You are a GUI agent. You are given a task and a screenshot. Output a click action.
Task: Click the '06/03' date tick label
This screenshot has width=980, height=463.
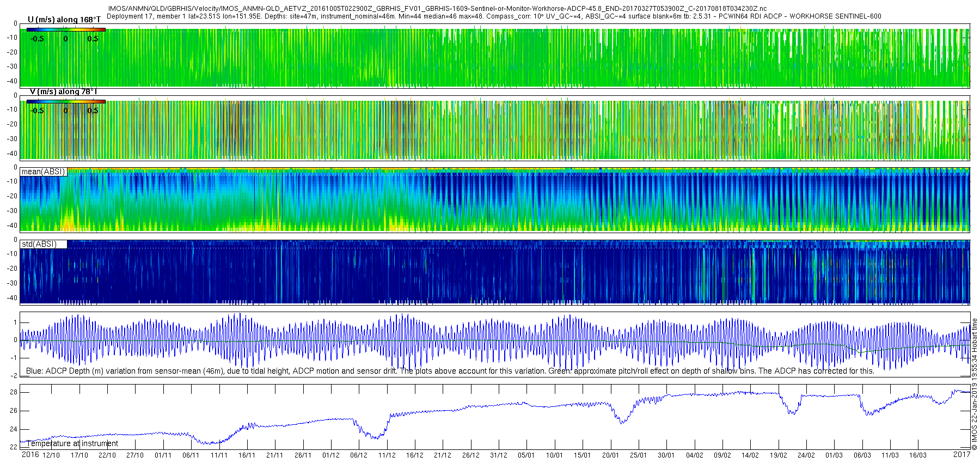pos(862,455)
